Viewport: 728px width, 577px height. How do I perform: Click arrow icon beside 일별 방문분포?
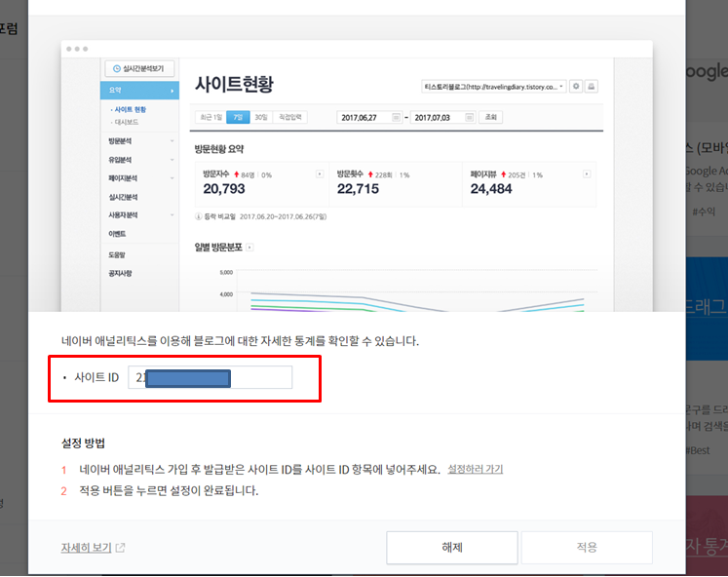pos(249,248)
